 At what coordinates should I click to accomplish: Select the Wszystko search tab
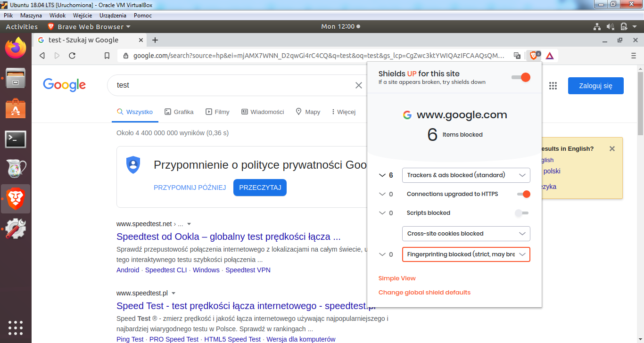point(135,112)
